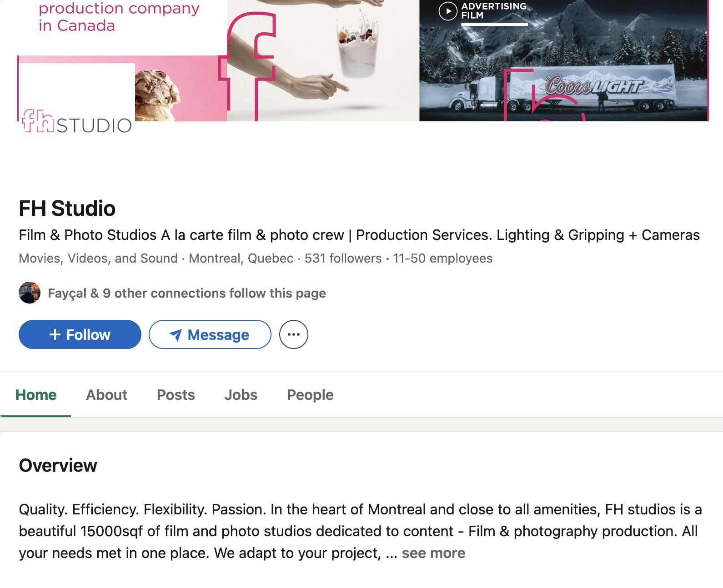View the People tab

coord(310,395)
